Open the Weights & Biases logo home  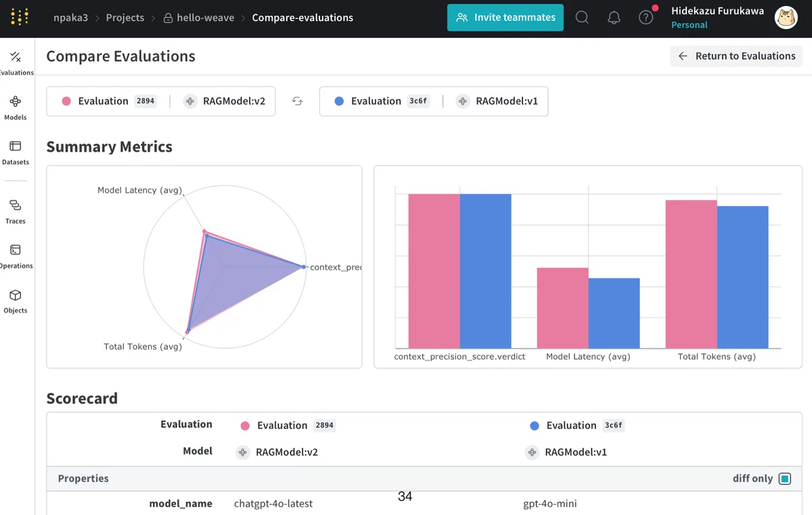20,18
